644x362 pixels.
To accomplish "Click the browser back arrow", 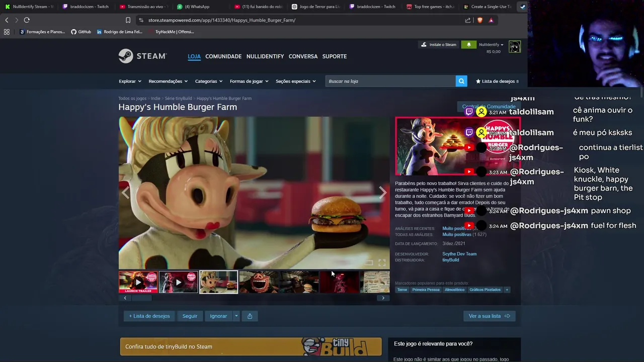I will 7,20.
